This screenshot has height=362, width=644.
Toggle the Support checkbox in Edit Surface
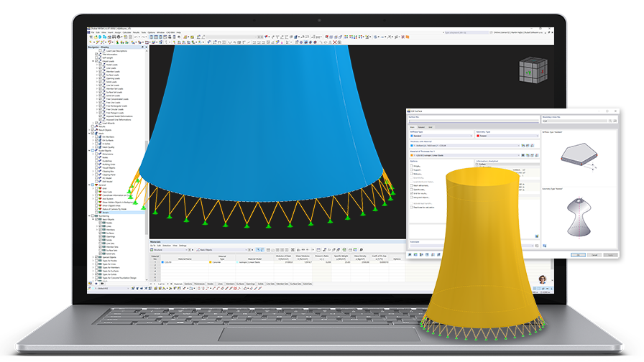(x=412, y=170)
